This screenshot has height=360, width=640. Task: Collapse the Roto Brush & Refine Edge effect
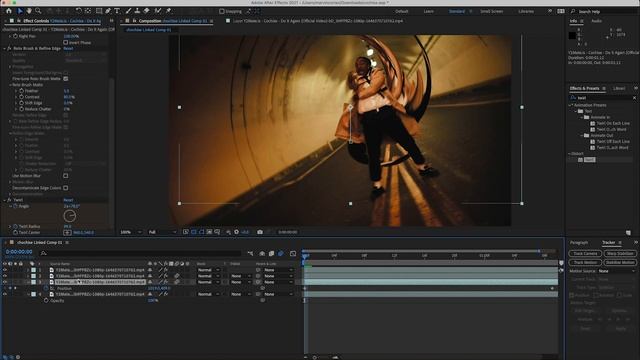(x=4, y=49)
